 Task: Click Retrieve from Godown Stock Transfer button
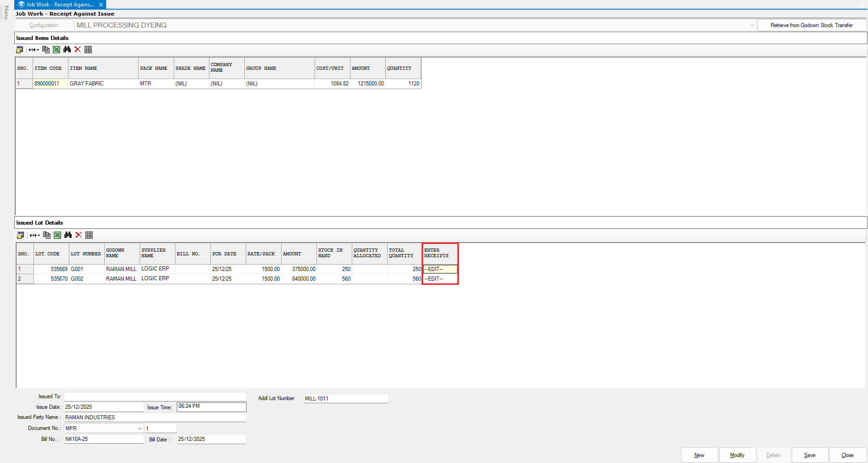click(812, 25)
